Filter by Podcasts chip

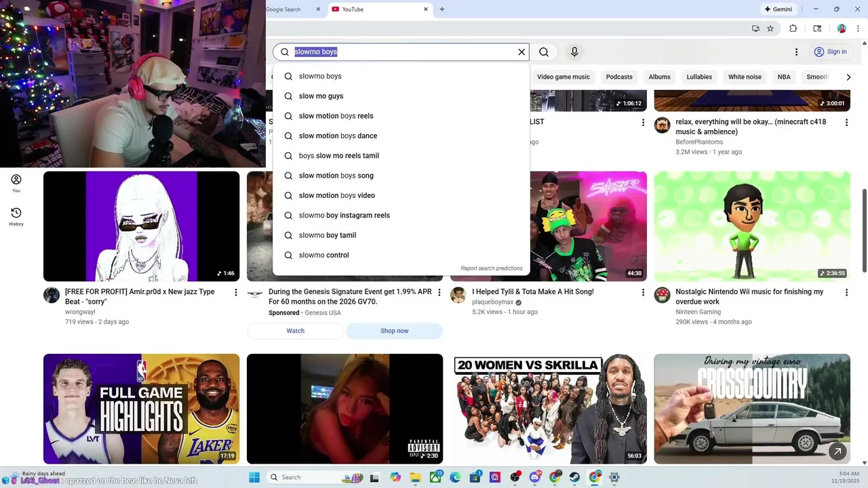pyautogui.click(x=619, y=77)
